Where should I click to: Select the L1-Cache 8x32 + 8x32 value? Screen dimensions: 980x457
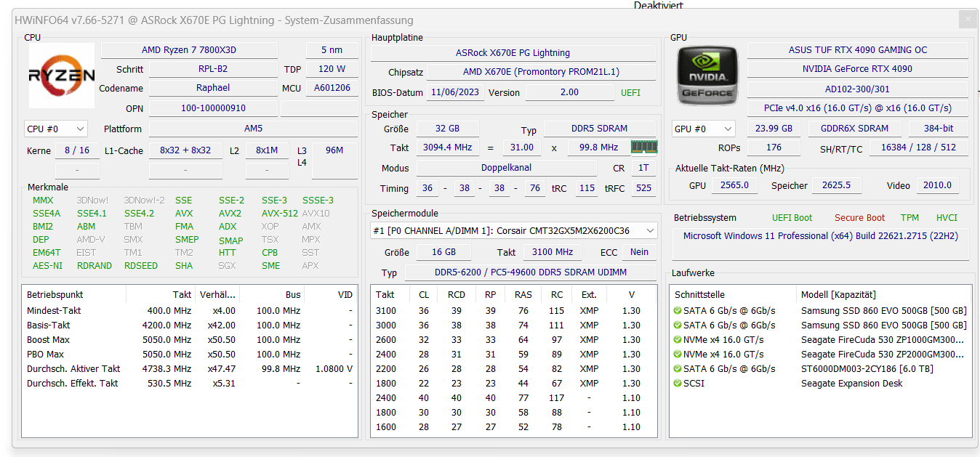[x=185, y=150]
